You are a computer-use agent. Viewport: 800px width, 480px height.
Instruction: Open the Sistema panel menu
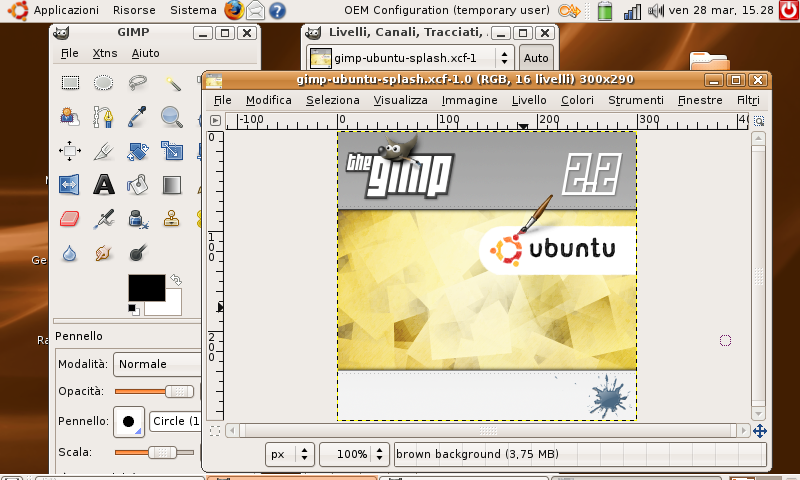click(x=193, y=10)
